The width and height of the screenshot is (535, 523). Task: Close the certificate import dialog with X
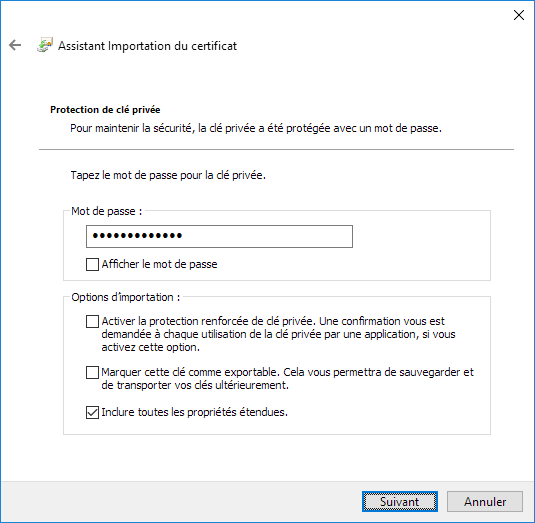click(519, 15)
